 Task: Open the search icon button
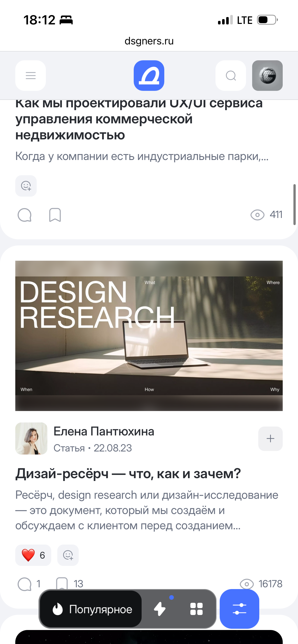click(x=231, y=76)
